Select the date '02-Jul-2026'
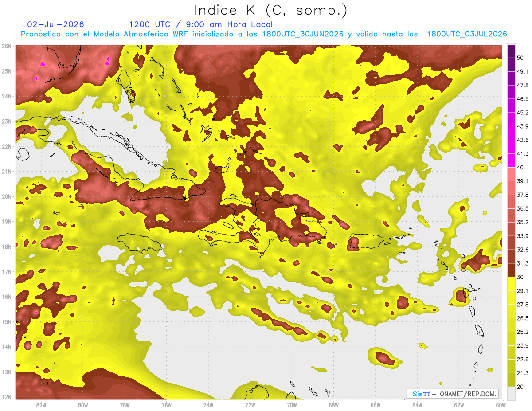Image resolution: width=532 pixels, height=411 pixels. pyautogui.click(x=55, y=24)
